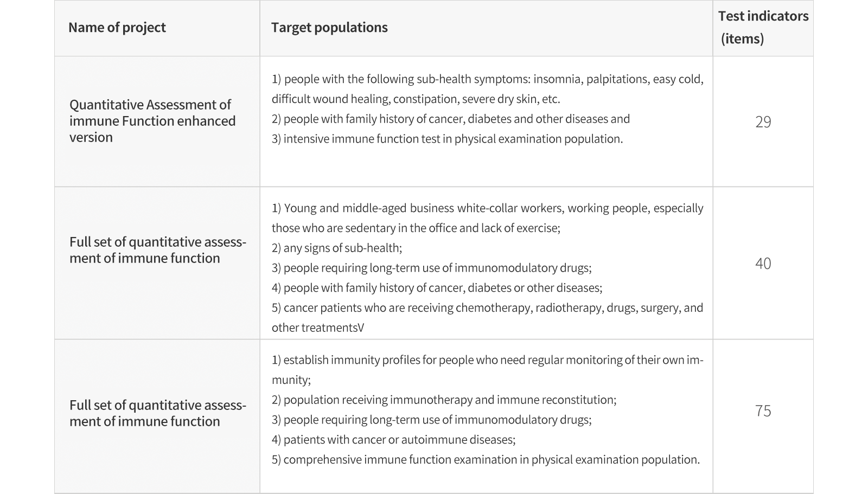868x494 pixels.
Task: Select the project name in the 75-item row
Action: [157, 413]
